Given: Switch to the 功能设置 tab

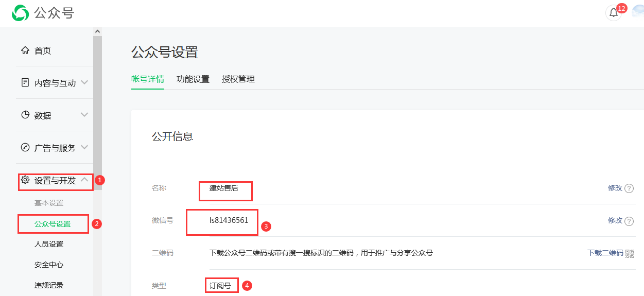Looking at the screenshot, I should pos(193,79).
